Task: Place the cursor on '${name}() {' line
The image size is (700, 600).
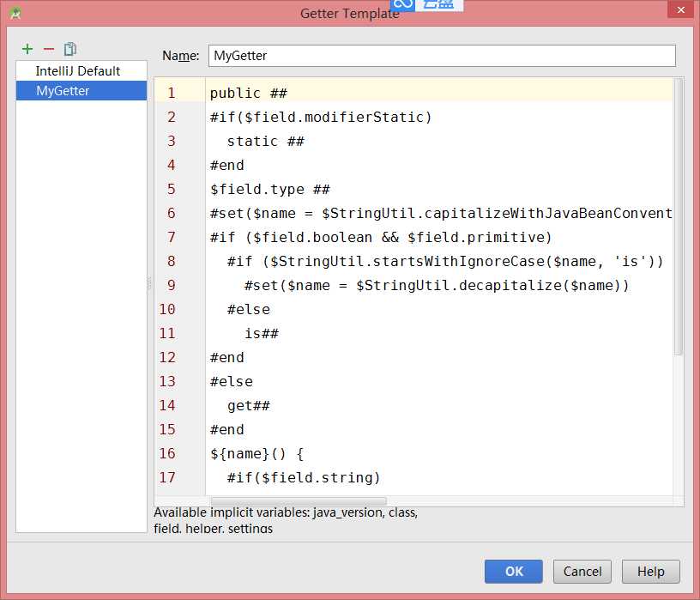Action: [256, 454]
